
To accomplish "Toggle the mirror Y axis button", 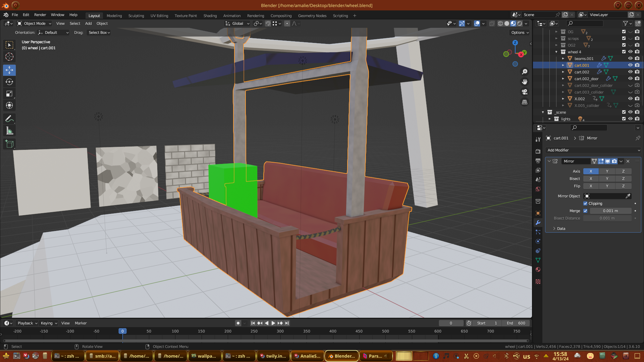I will [607, 171].
